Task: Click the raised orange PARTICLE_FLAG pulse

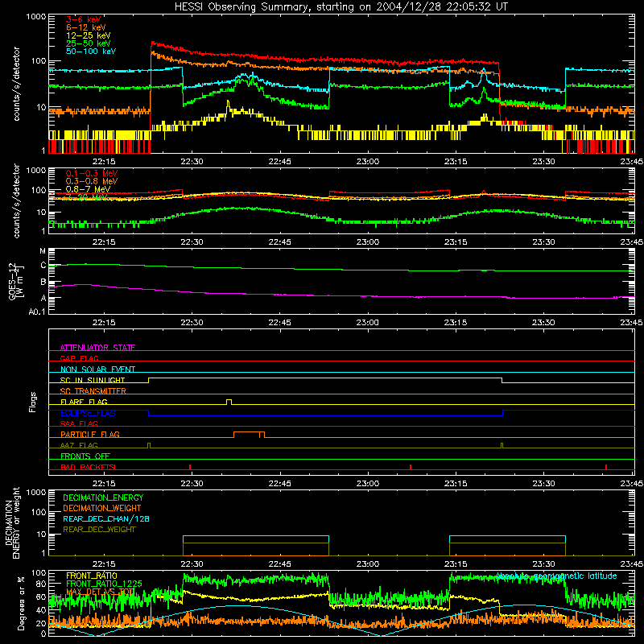Action: (x=249, y=434)
